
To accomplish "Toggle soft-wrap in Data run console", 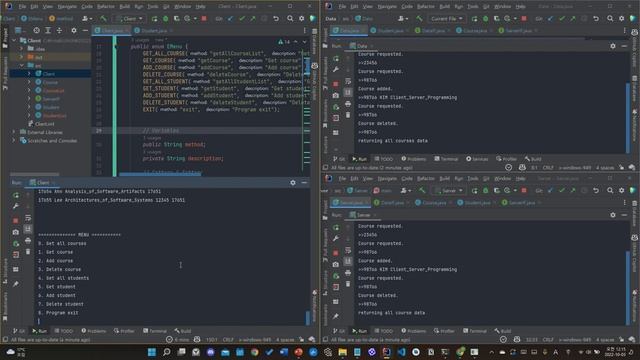I will (x=348, y=81).
